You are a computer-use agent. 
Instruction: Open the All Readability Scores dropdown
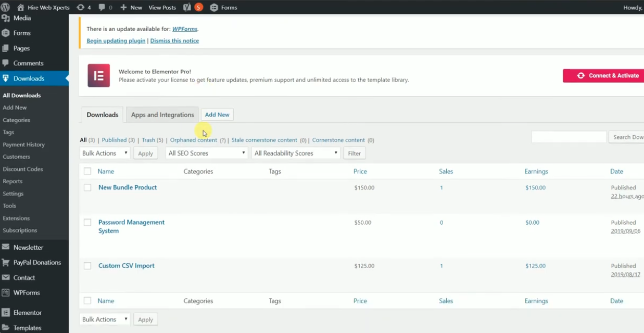[x=296, y=153]
